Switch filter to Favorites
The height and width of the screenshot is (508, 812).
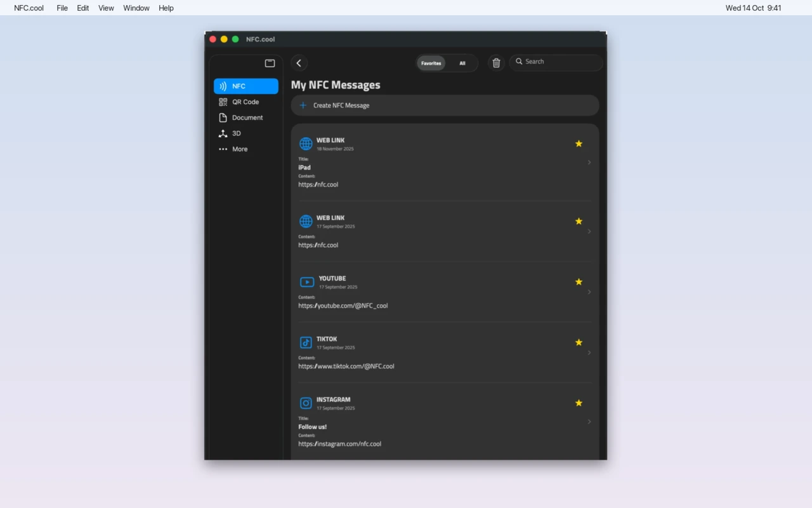click(431, 63)
